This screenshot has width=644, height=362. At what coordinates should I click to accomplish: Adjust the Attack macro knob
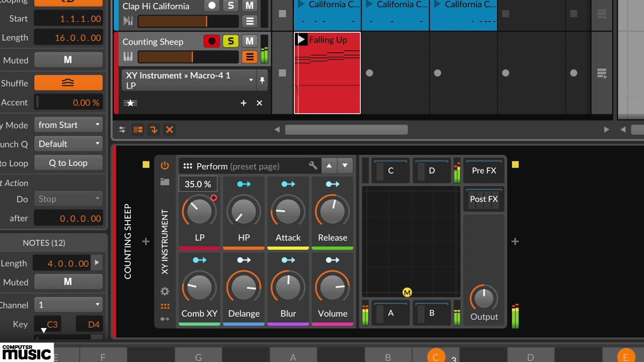click(x=288, y=212)
